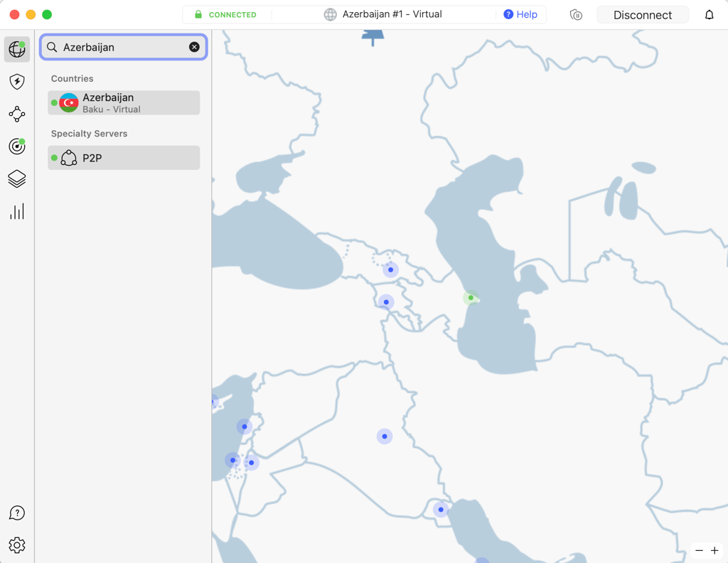The width and height of the screenshot is (728, 563).
Task: Pause the VPN connection icon
Action: (576, 15)
